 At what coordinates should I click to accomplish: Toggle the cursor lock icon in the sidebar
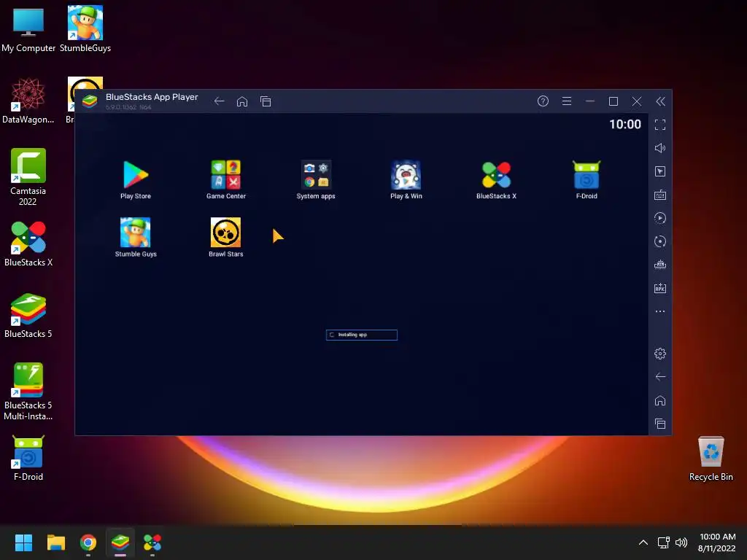click(659, 171)
